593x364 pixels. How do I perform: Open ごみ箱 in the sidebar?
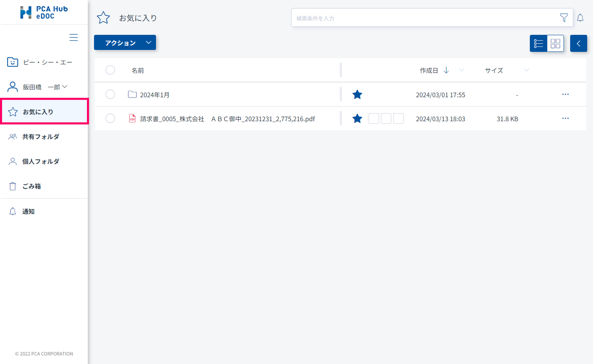pos(31,186)
